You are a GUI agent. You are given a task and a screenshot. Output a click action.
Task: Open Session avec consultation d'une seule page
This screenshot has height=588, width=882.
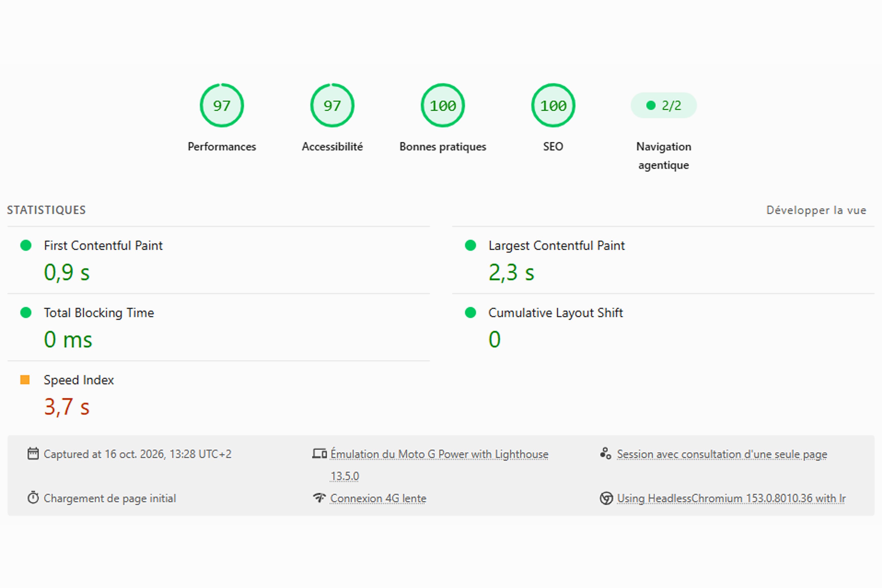click(722, 454)
